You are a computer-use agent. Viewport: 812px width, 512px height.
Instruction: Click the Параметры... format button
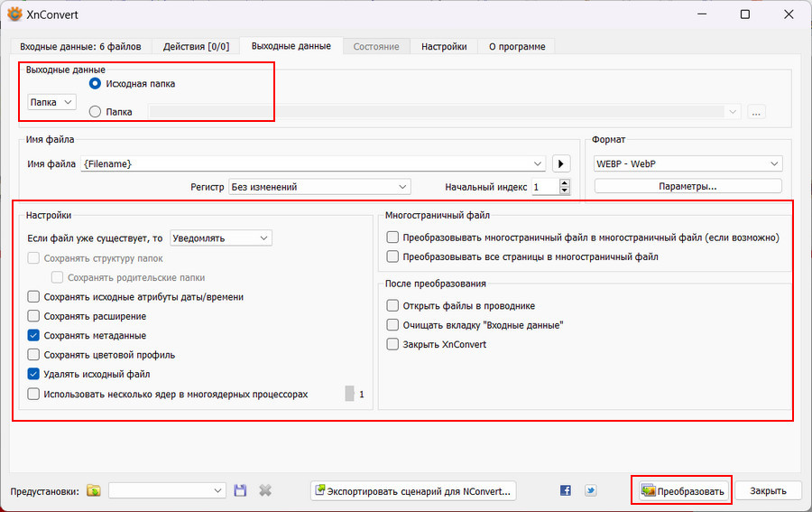point(687,186)
